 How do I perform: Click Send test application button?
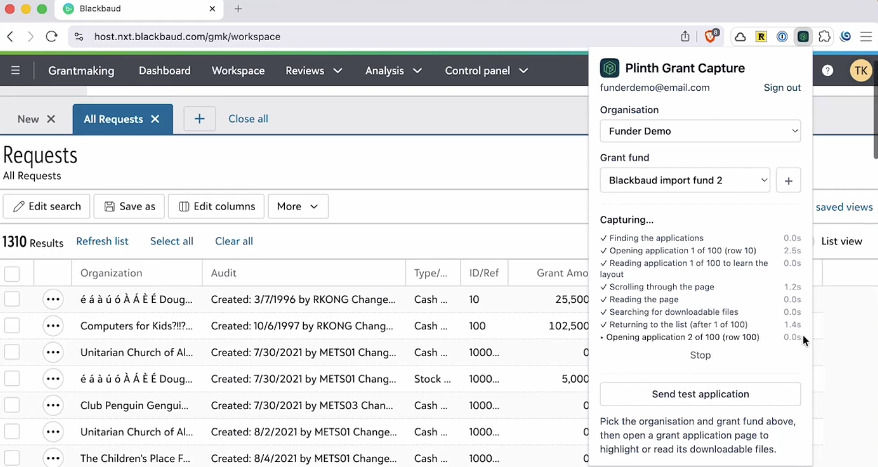(700, 394)
